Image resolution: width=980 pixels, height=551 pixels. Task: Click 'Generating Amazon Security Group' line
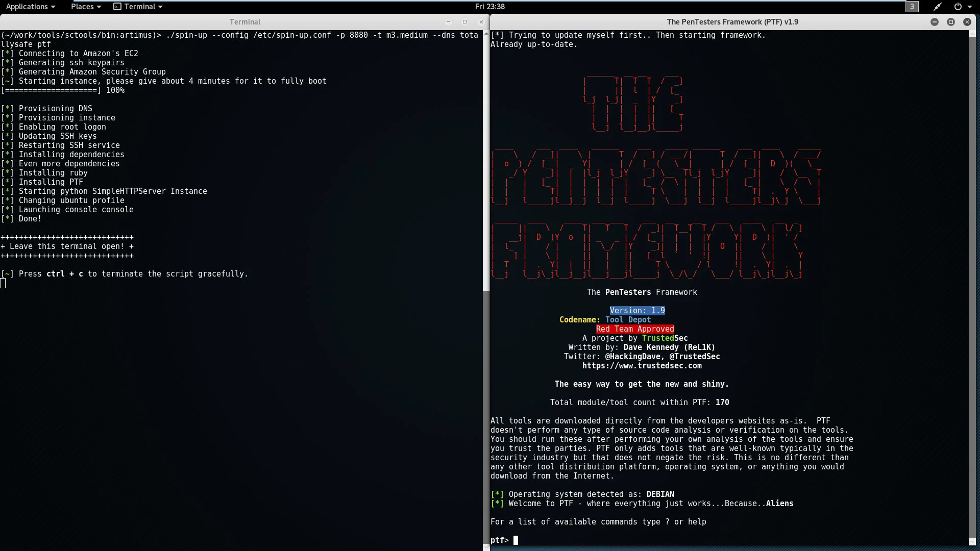tap(83, 72)
